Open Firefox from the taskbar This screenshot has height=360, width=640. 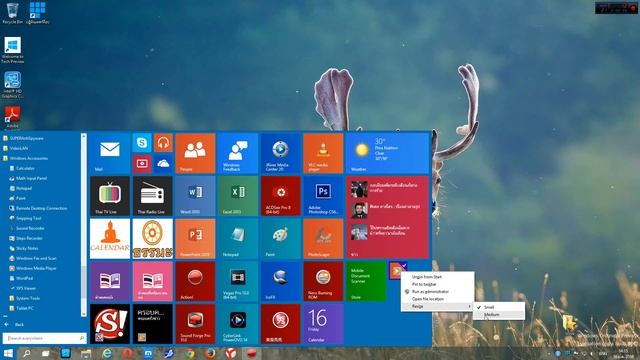click(210, 353)
